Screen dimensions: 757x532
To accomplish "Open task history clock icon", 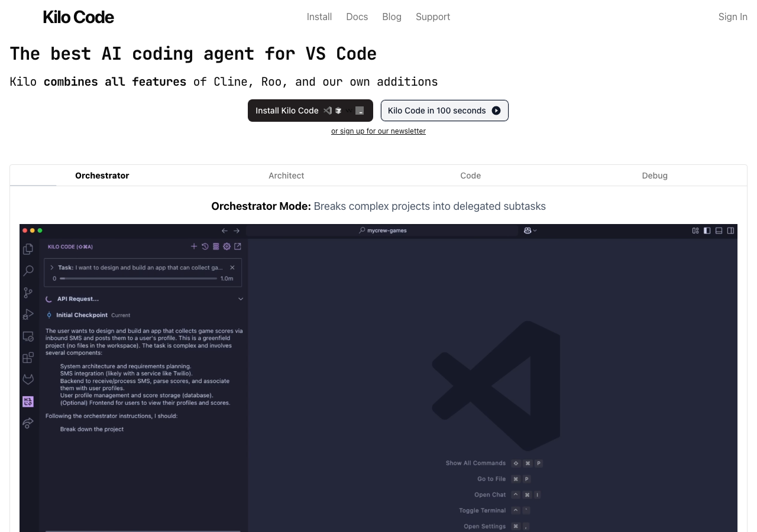I will [205, 246].
